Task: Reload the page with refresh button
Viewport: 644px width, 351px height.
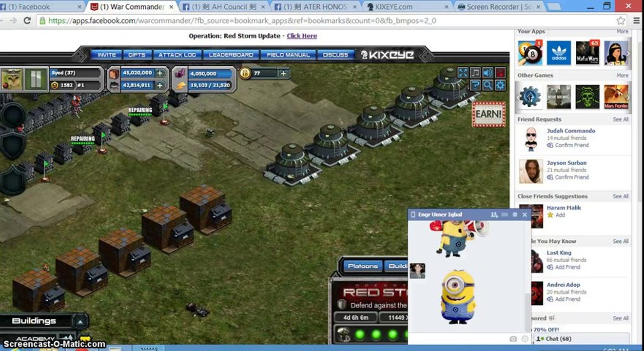Action: pos(27,20)
